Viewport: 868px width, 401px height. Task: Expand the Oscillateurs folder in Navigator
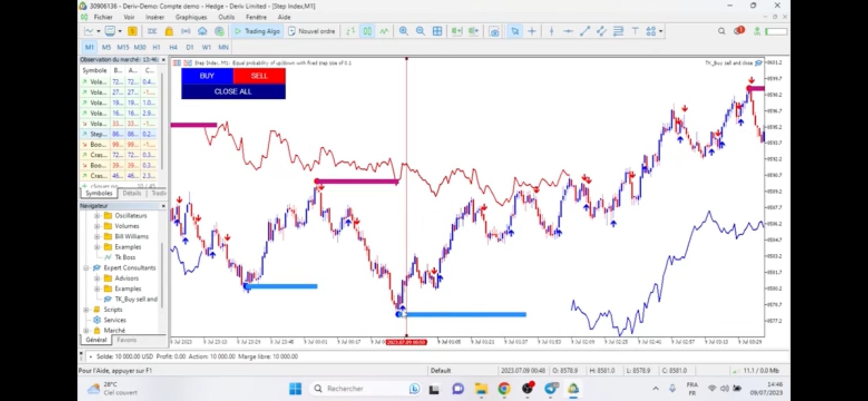point(97,216)
